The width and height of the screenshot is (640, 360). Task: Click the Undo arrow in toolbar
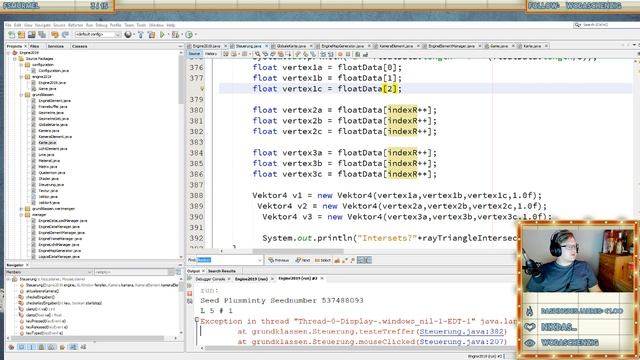[55, 35]
